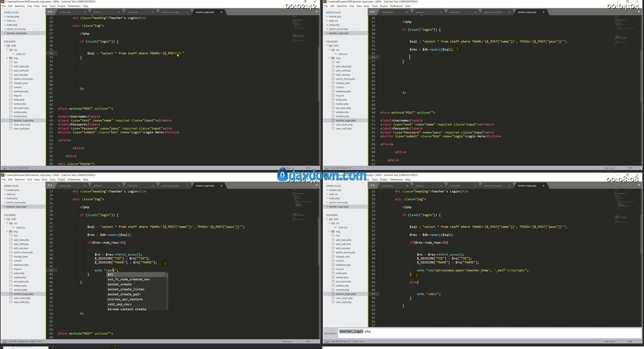Click the file icon beside database.php, 00:04:04 window

[333, 91]
